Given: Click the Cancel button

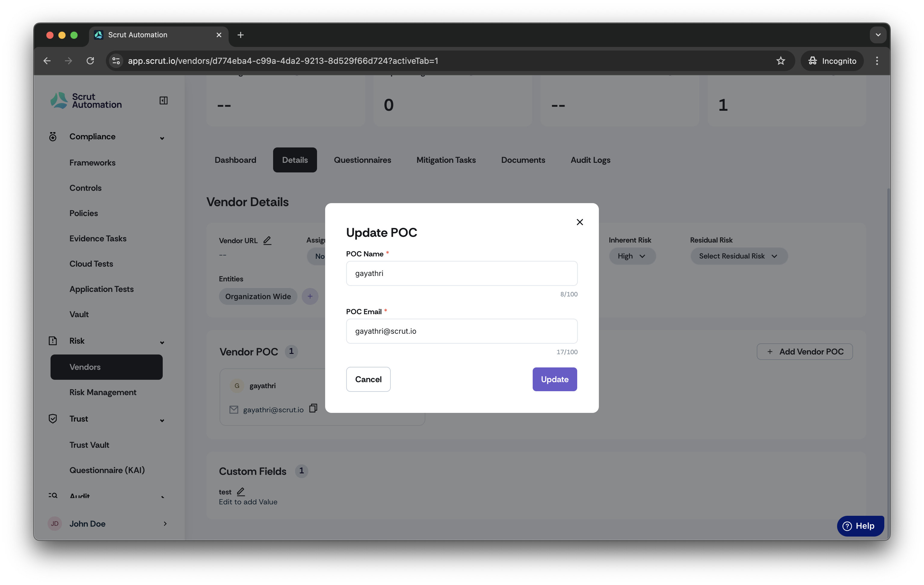Looking at the screenshot, I should point(368,379).
